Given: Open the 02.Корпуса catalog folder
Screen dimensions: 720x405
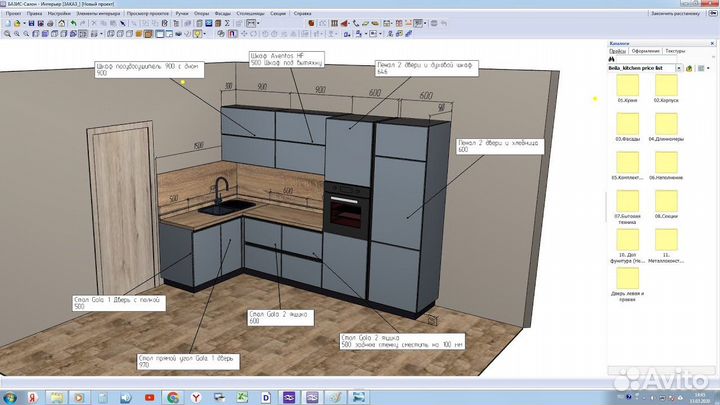Looking at the screenshot, I should pyautogui.click(x=667, y=85).
